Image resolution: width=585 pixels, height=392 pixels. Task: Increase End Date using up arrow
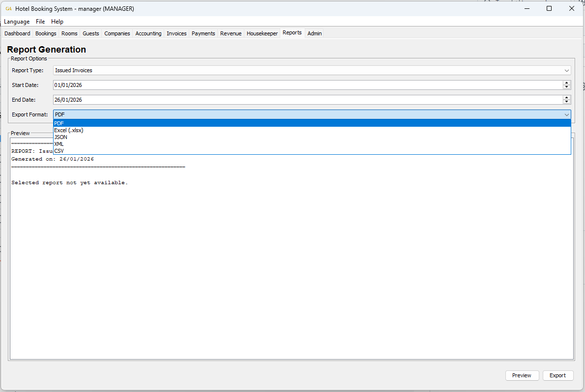coord(567,98)
